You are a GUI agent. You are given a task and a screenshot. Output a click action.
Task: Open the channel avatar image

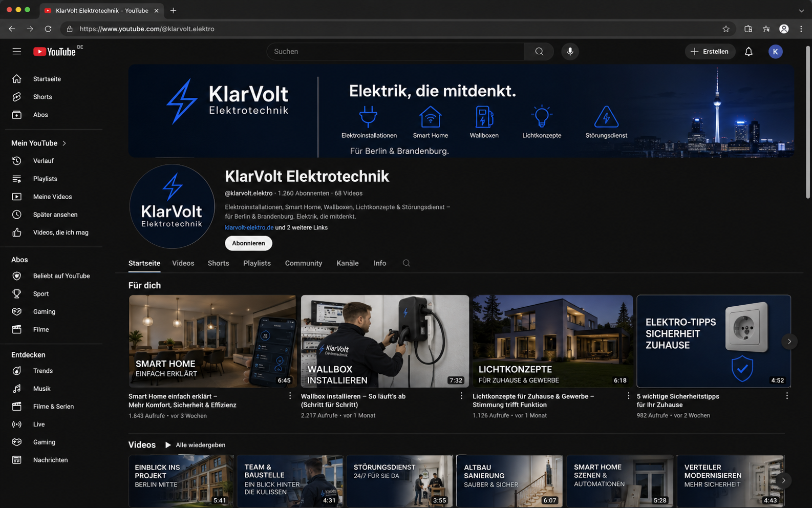[x=172, y=206]
